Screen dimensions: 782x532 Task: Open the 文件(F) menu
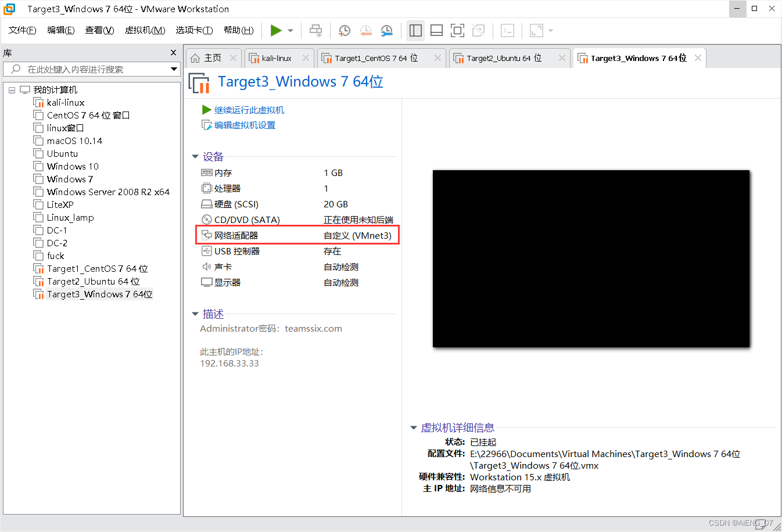pos(22,30)
